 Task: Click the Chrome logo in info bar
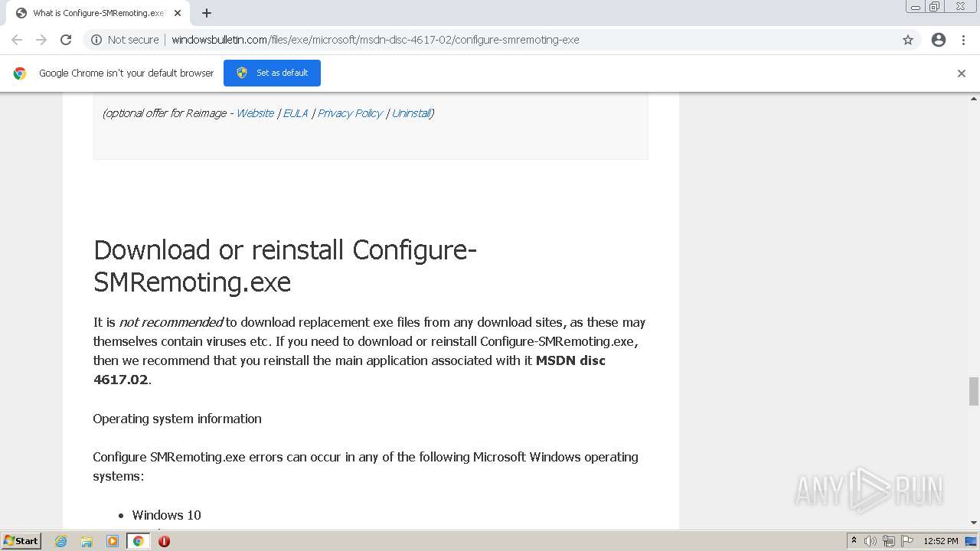point(20,73)
